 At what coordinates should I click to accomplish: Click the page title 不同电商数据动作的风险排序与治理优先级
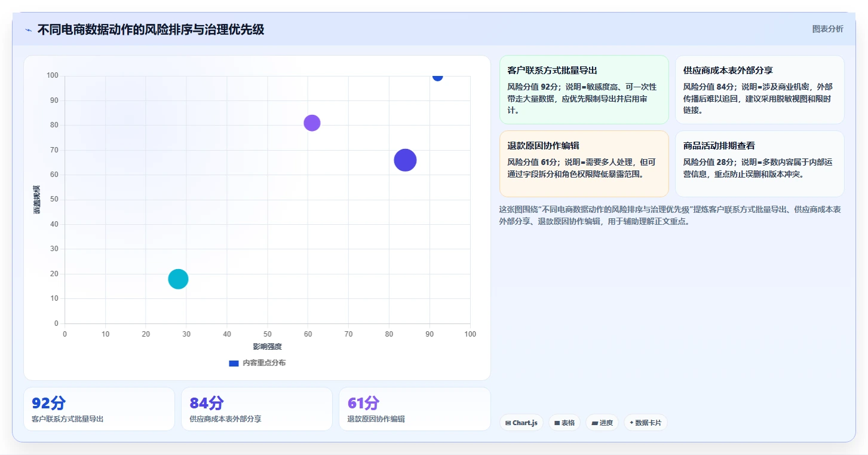coord(151,29)
